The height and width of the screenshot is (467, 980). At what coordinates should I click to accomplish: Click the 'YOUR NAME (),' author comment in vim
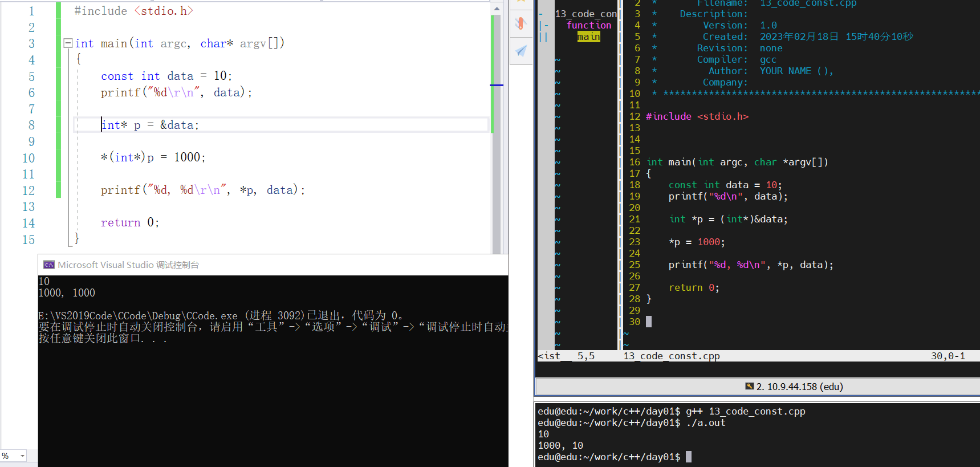(x=796, y=71)
